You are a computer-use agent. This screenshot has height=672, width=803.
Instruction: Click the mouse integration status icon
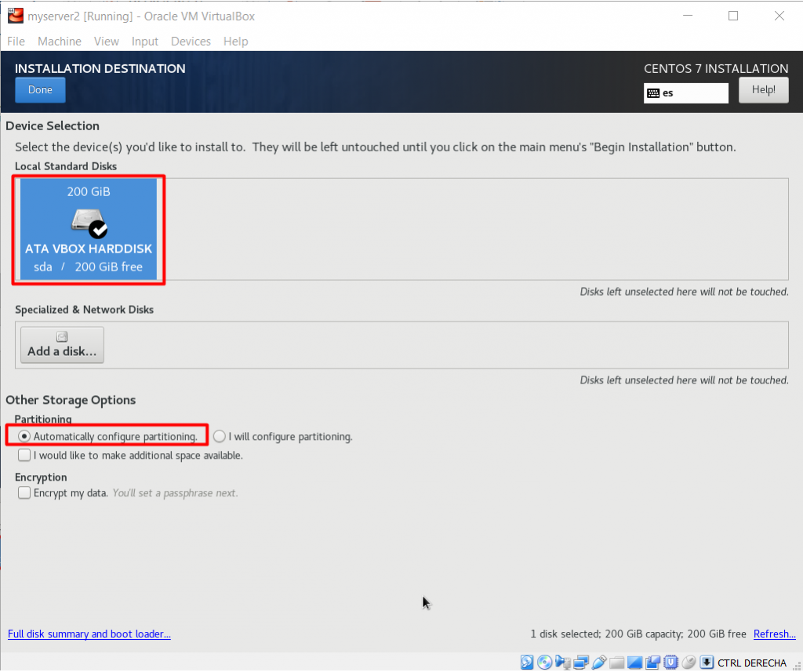coord(689,663)
